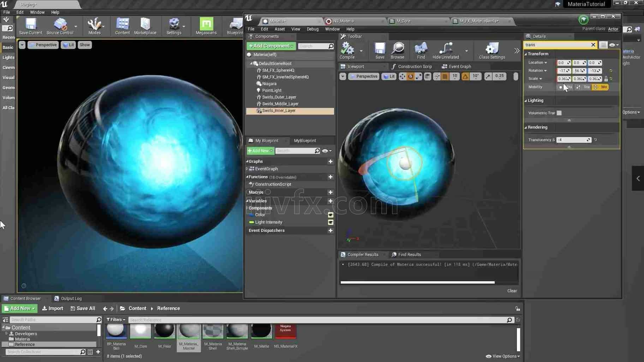Collapse DefaultSceneRoot tree node

tap(251, 64)
